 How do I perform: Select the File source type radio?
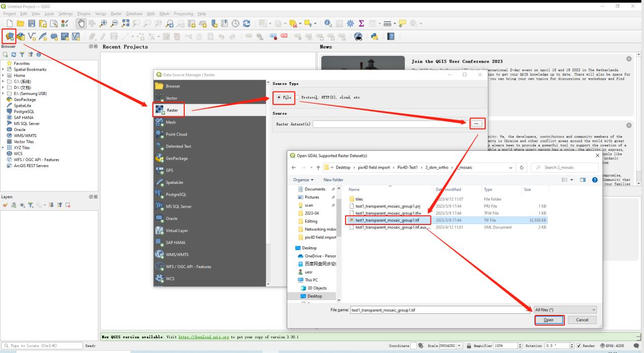pos(280,97)
